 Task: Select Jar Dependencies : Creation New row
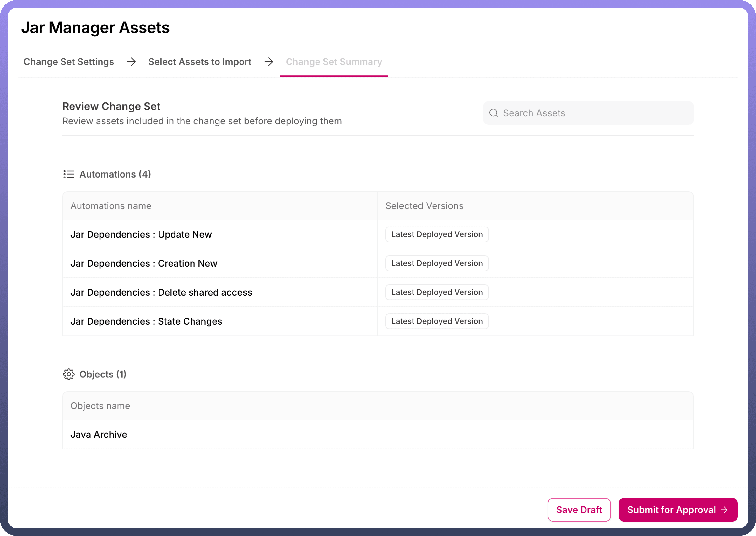pos(144,263)
